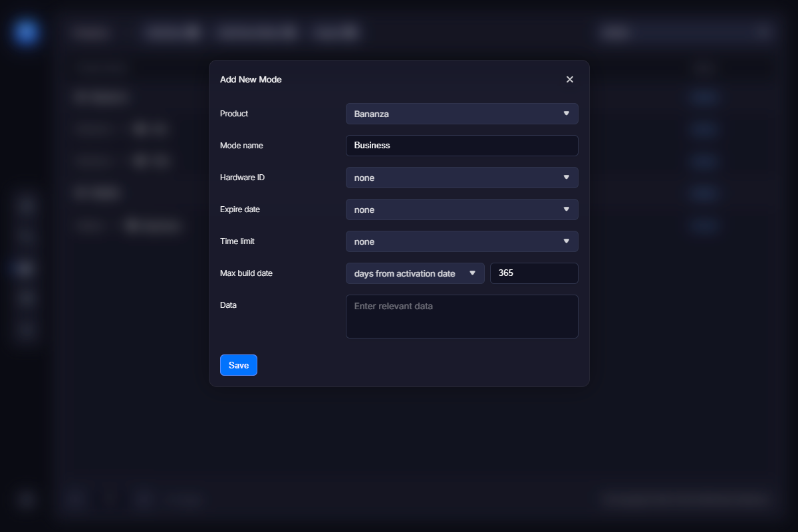Click the Expire date label
The width and height of the screenshot is (798, 532).
[240, 209]
